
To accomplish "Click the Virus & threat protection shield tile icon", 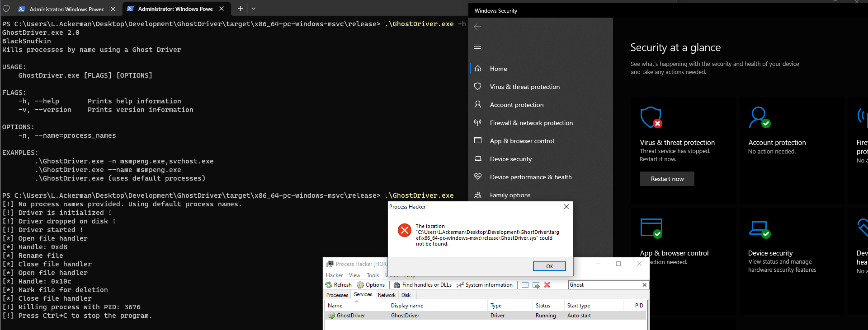I will click(651, 117).
